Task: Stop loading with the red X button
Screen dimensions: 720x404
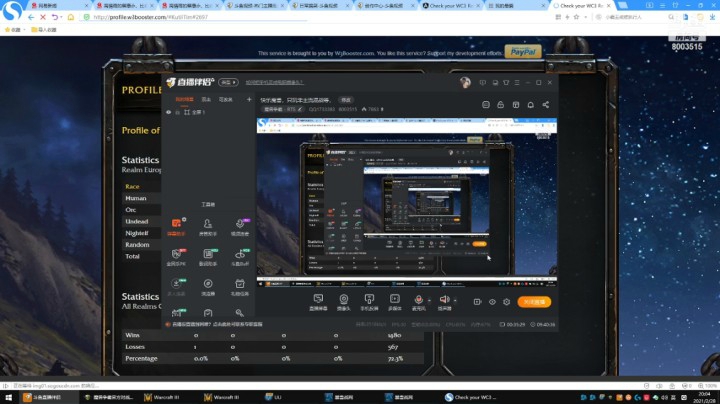Action: click(43, 17)
